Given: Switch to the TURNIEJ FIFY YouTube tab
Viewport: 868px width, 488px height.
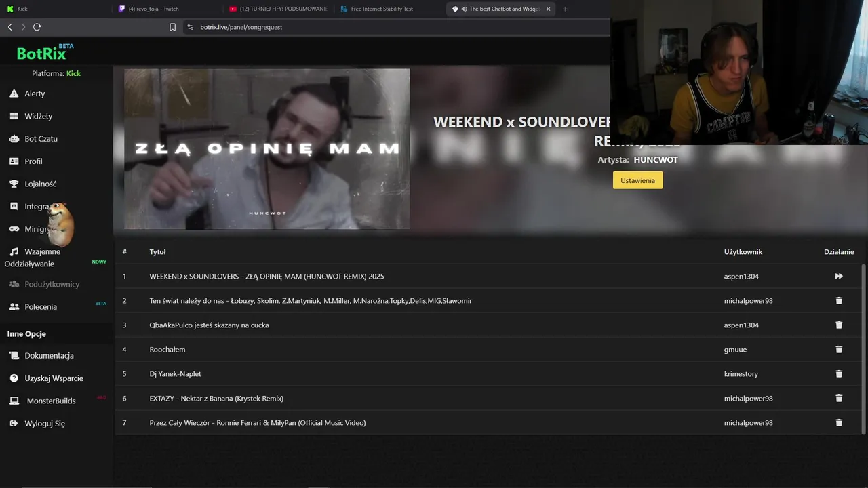Looking at the screenshot, I should click(x=279, y=9).
